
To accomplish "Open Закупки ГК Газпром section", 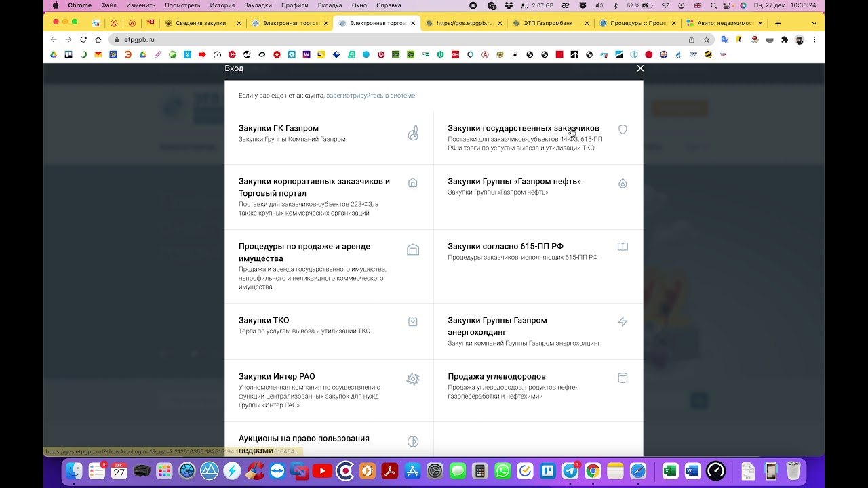I will click(x=279, y=128).
